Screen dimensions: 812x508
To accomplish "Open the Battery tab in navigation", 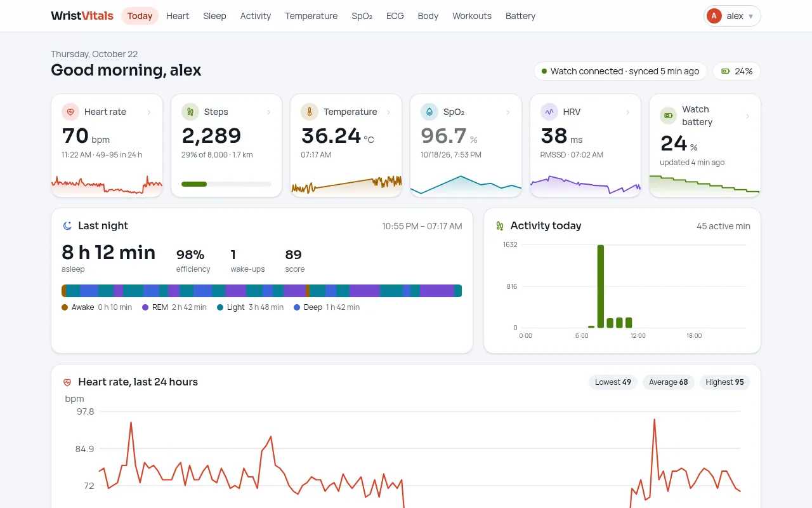I will click(x=521, y=16).
